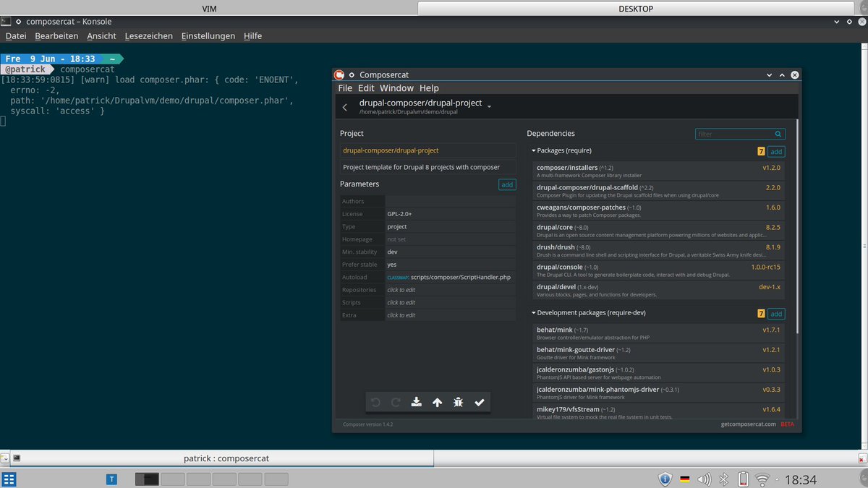Click the undo arrow in Composercat's bottom toolbar
868x488 pixels.
coord(375,403)
